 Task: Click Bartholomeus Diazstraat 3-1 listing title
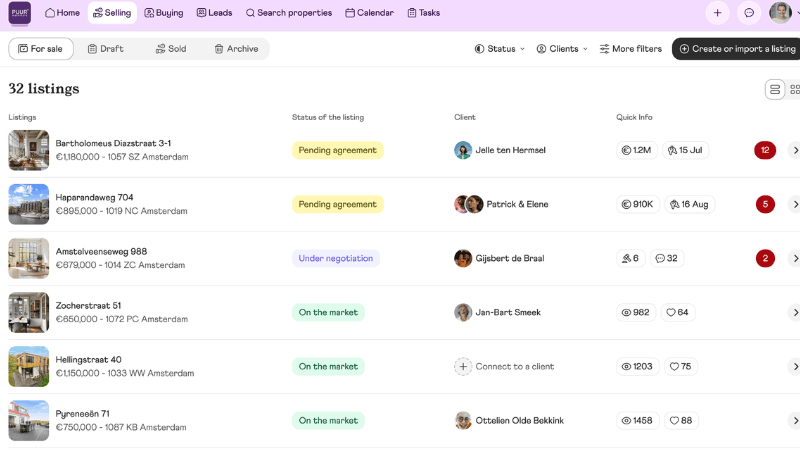pyautogui.click(x=113, y=143)
